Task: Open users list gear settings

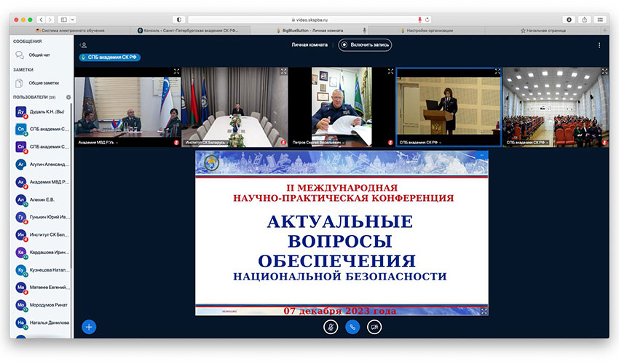Action: [x=68, y=97]
